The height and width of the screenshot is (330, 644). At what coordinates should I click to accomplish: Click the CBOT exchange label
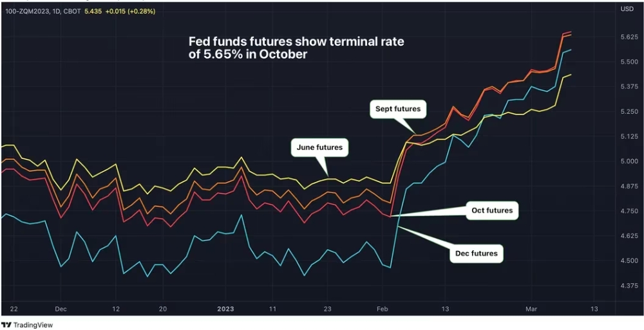72,12
